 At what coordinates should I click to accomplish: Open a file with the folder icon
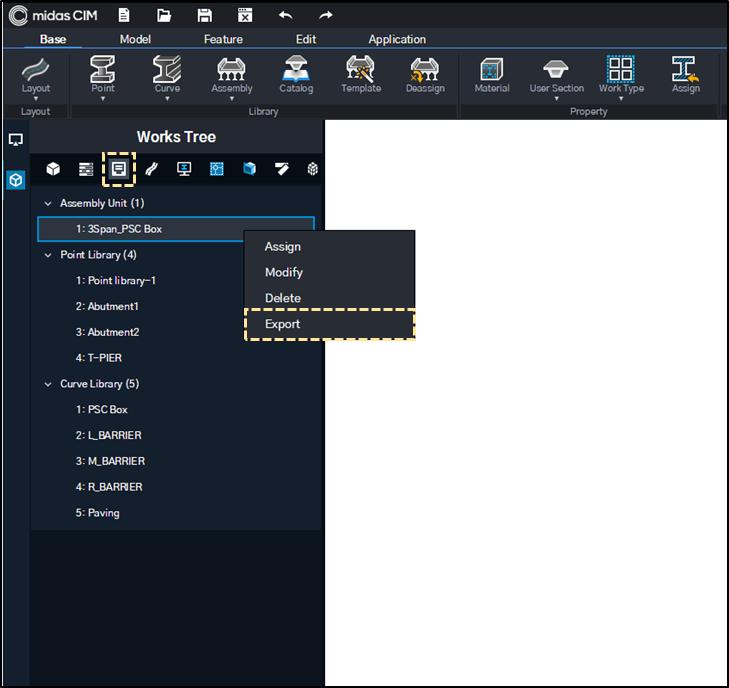tap(164, 15)
